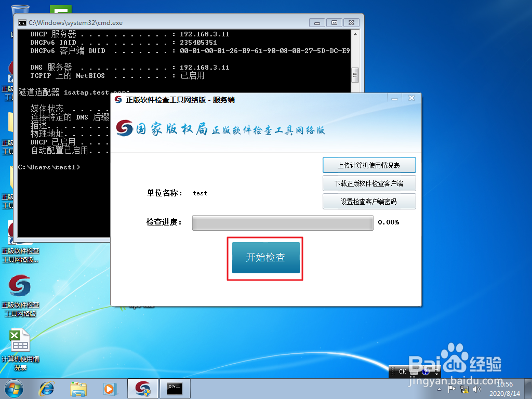Minimize the 正版软件检查工具 server window
The width and height of the screenshot is (532, 399).
394,98
